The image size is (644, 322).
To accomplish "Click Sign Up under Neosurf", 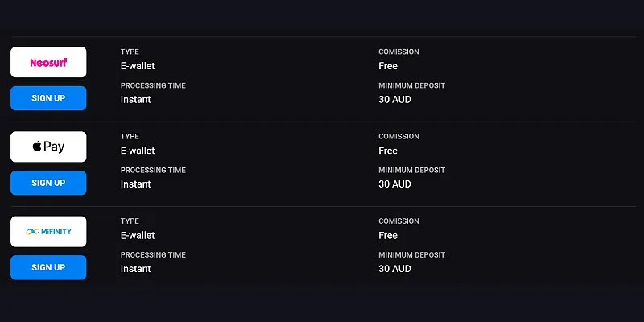I will (48, 98).
